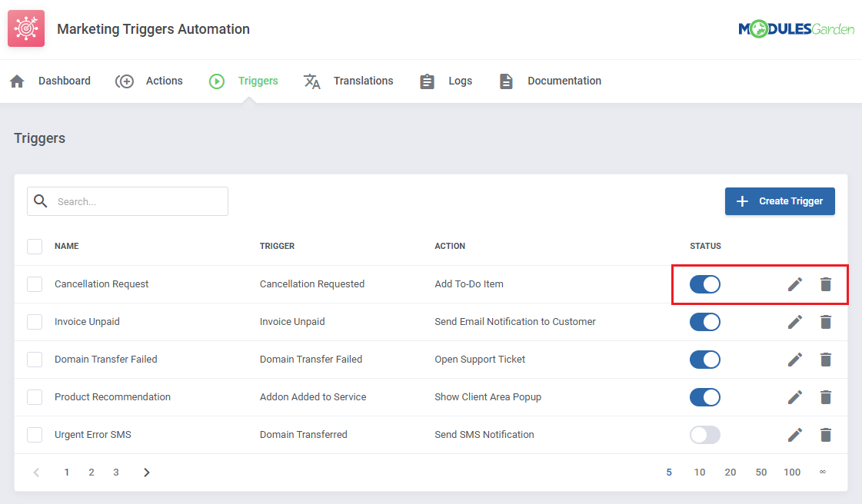Delete the Invoice Unpaid trigger
862x504 pixels.
point(826,322)
